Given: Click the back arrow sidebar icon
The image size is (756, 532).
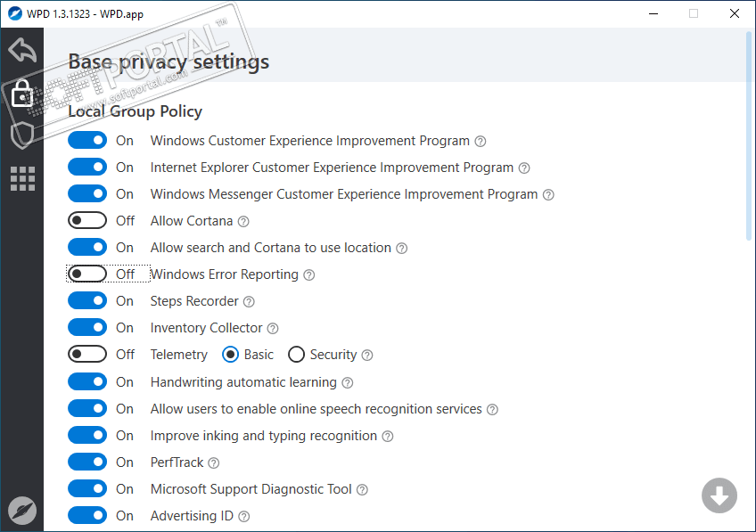Looking at the screenshot, I should click(x=22, y=50).
